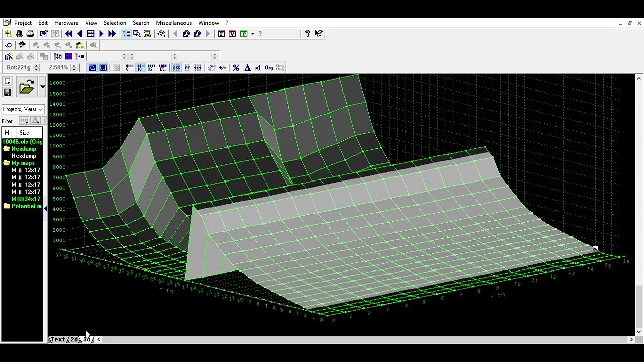Toggle the 3D surface view button
644x362 pixels.
point(92,68)
